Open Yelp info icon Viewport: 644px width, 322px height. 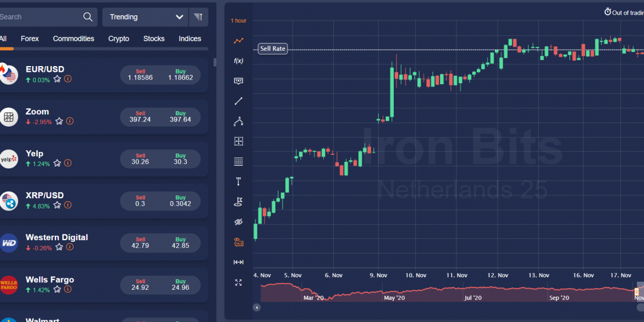click(x=68, y=163)
